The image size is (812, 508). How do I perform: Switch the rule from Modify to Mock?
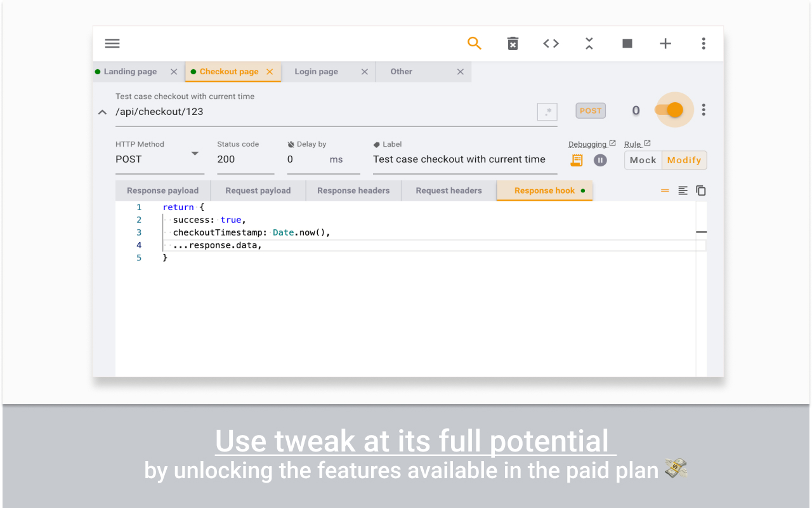[x=643, y=160]
